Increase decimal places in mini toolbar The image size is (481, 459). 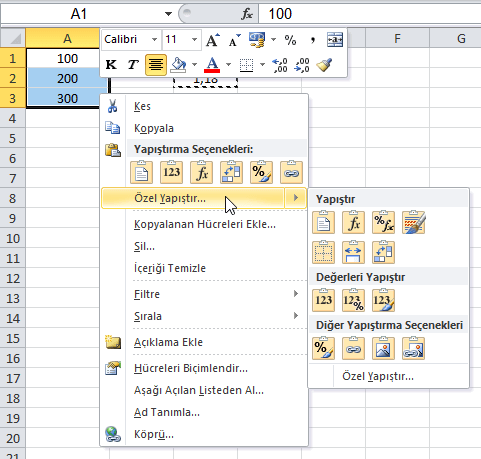click(280, 65)
